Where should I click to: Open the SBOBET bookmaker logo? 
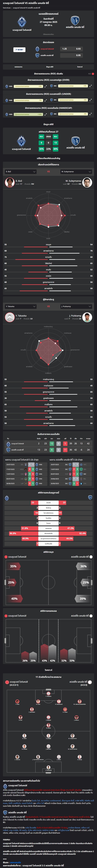[x=19, y=50]
